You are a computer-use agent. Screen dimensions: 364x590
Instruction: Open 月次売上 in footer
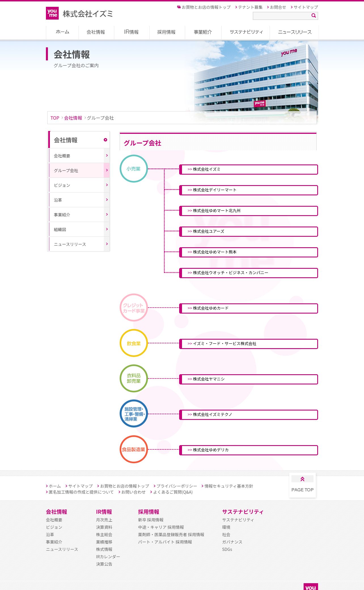tap(104, 520)
